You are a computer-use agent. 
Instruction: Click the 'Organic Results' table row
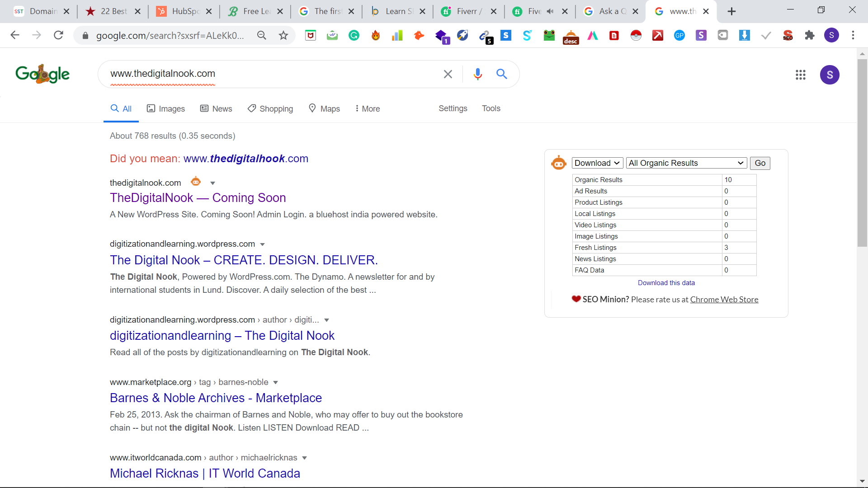click(x=664, y=180)
